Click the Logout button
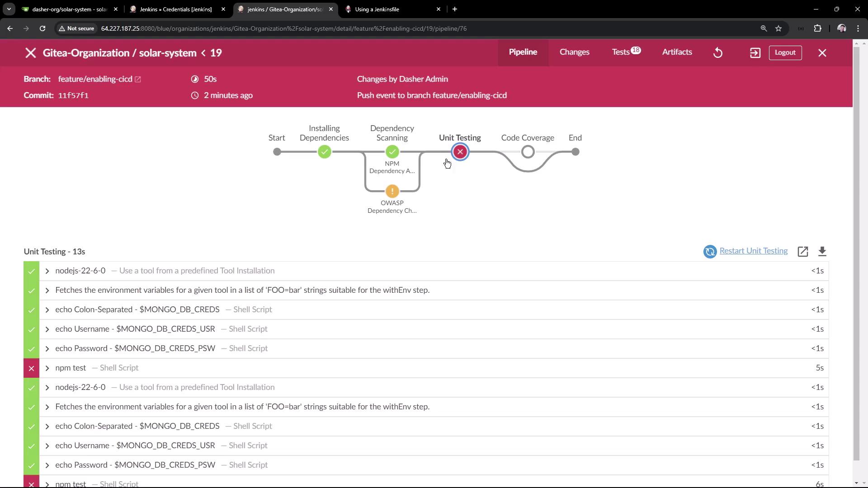The height and width of the screenshot is (488, 868). (x=785, y=52)
